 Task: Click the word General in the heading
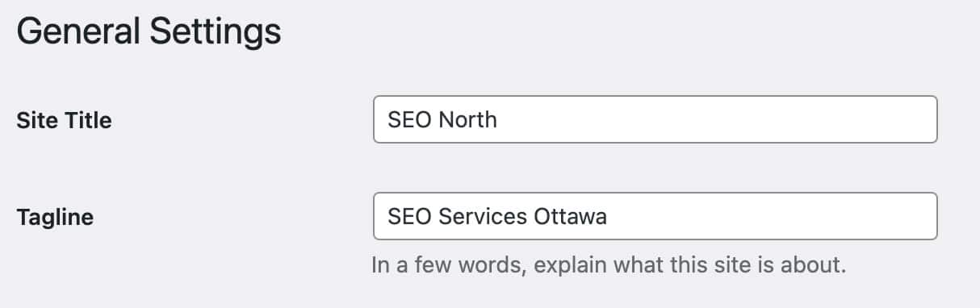click(73, 33)
